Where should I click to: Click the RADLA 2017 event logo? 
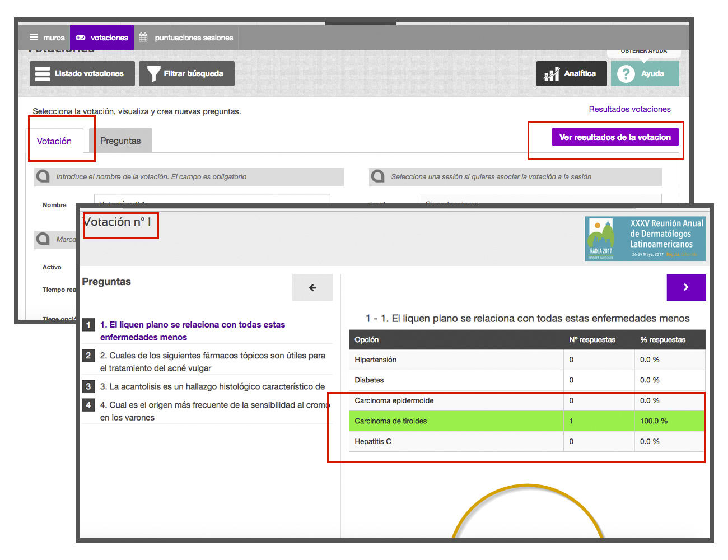pos(645,239)
